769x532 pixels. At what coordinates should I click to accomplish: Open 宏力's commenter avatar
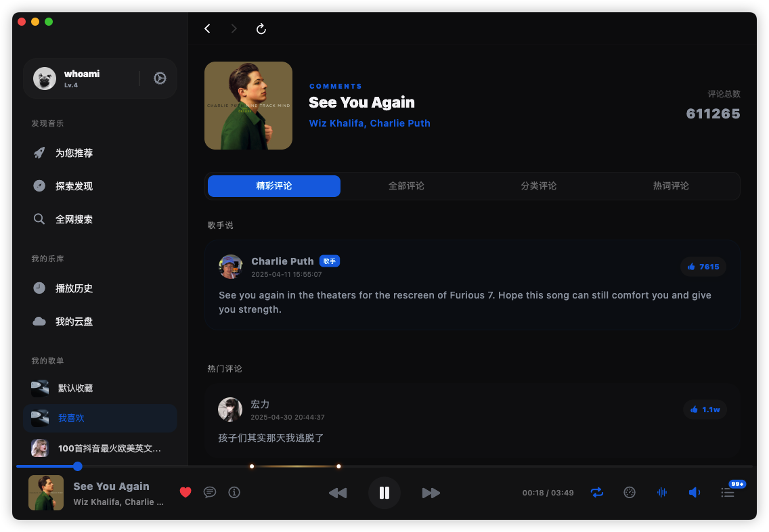point(230,409)
